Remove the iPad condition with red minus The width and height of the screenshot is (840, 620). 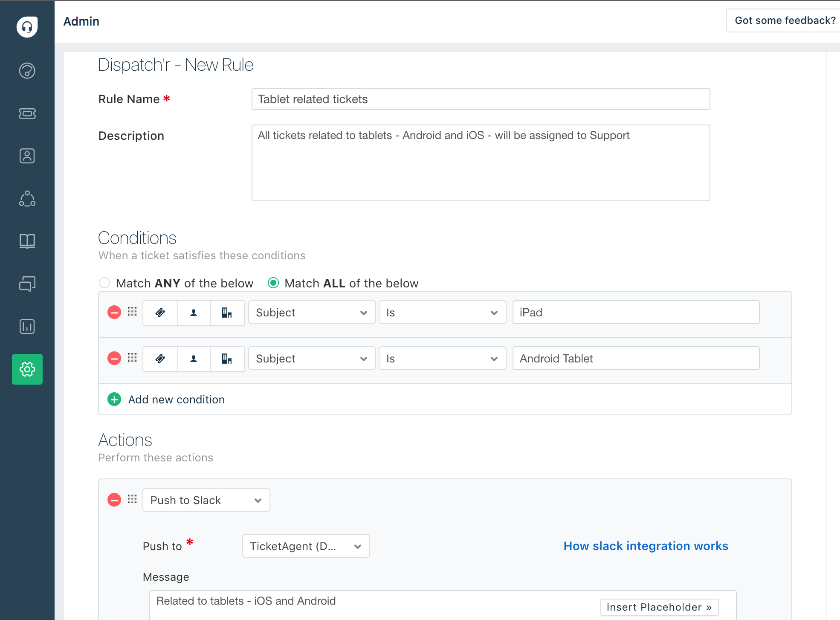click(x=114, y=313)
